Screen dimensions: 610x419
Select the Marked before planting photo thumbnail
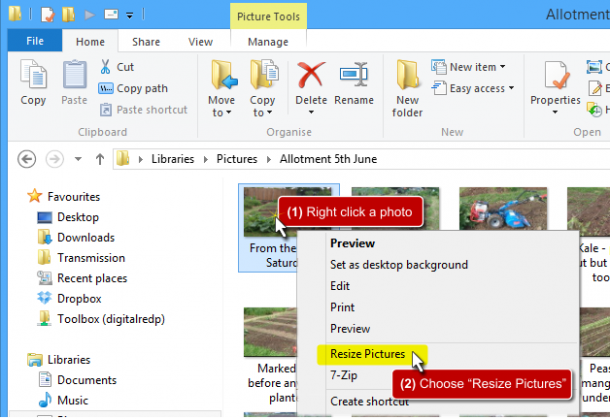tap(270, 332)
